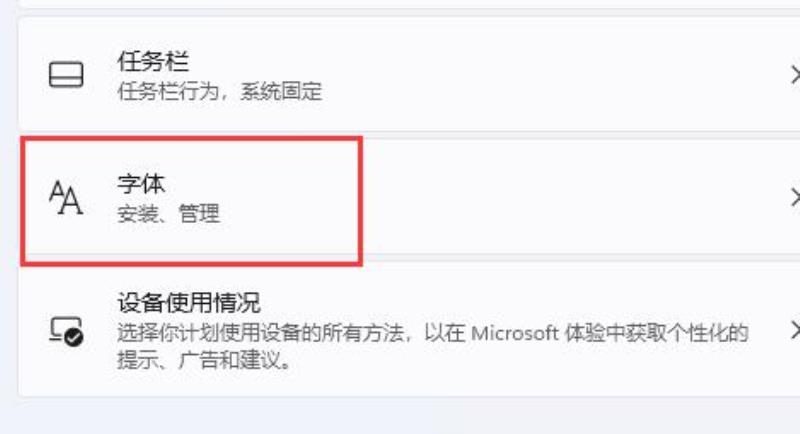The height and width of the screenshot is (434, 800).
Task: Open the 设备使用情况 settings title
Action: click(189, 302)
